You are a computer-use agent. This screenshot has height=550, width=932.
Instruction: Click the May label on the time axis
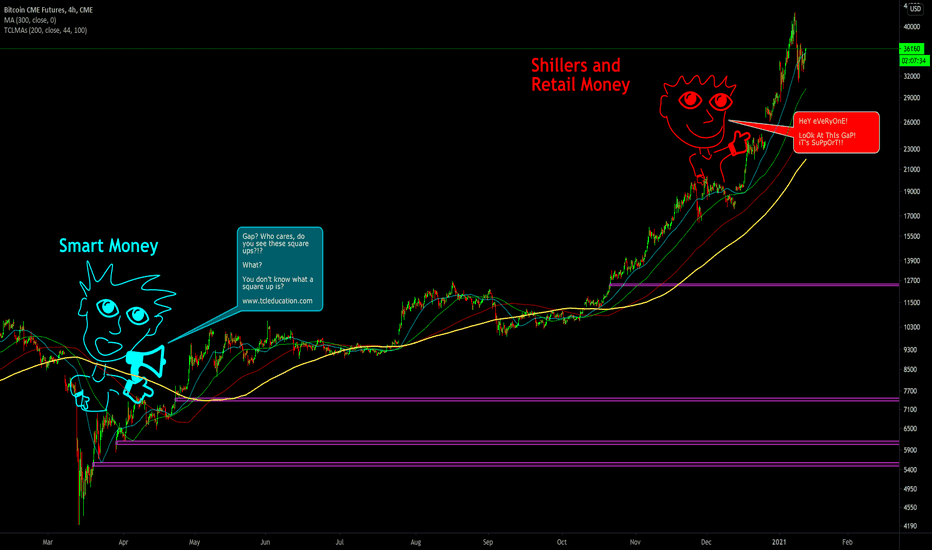(x=194, y=542)
